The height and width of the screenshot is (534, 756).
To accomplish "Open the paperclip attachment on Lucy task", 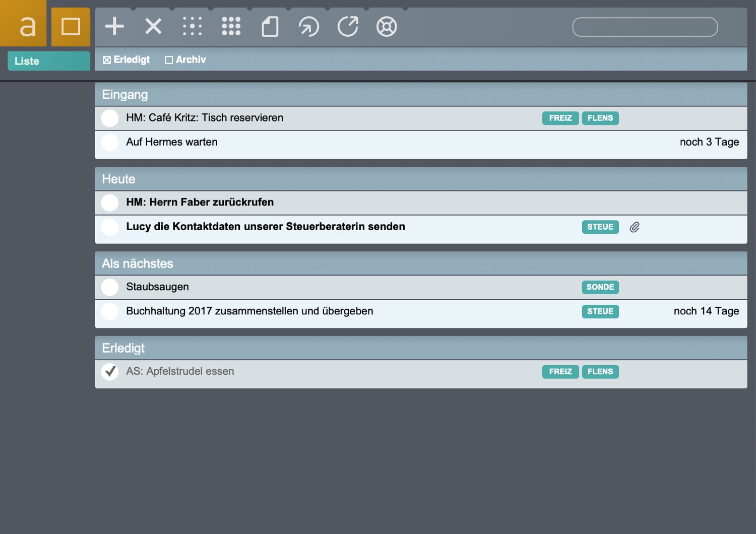I will tap(635, 227).
